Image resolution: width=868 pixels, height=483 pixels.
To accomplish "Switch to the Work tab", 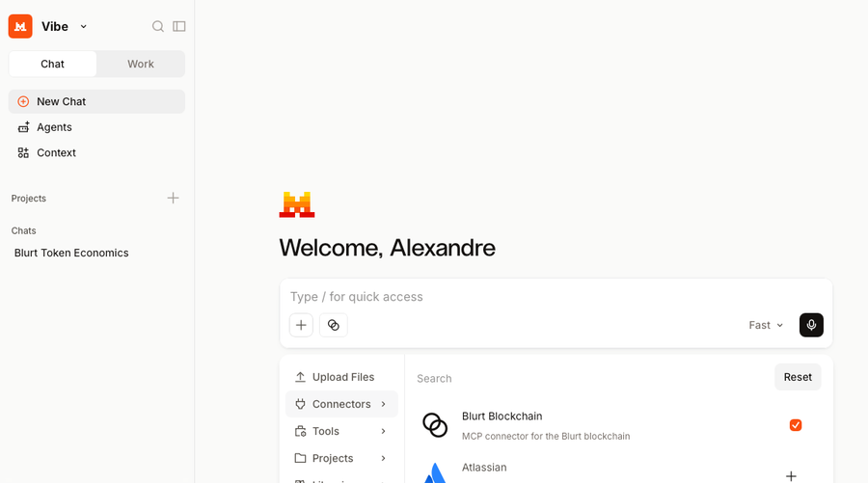I will (141, 65).
